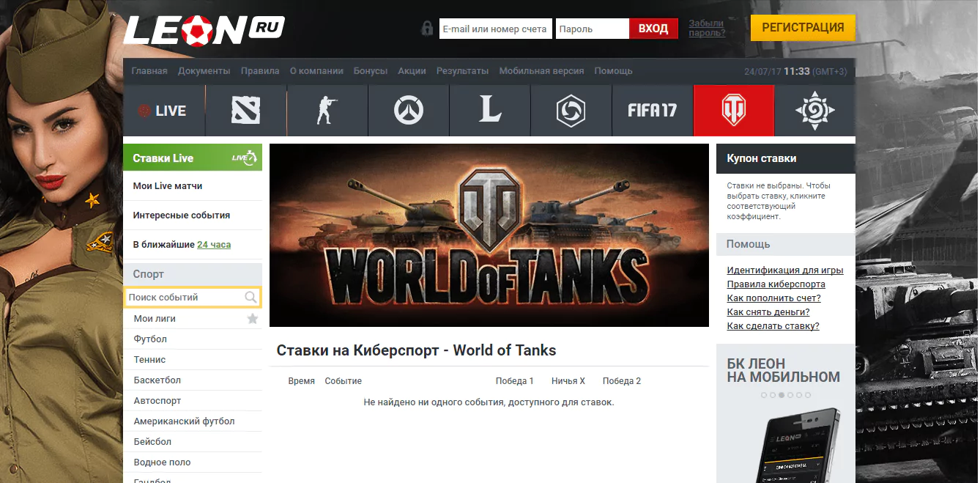Click the LIVE button in game bar
This screenshot has height=483, width=980.
pos(164,111)
